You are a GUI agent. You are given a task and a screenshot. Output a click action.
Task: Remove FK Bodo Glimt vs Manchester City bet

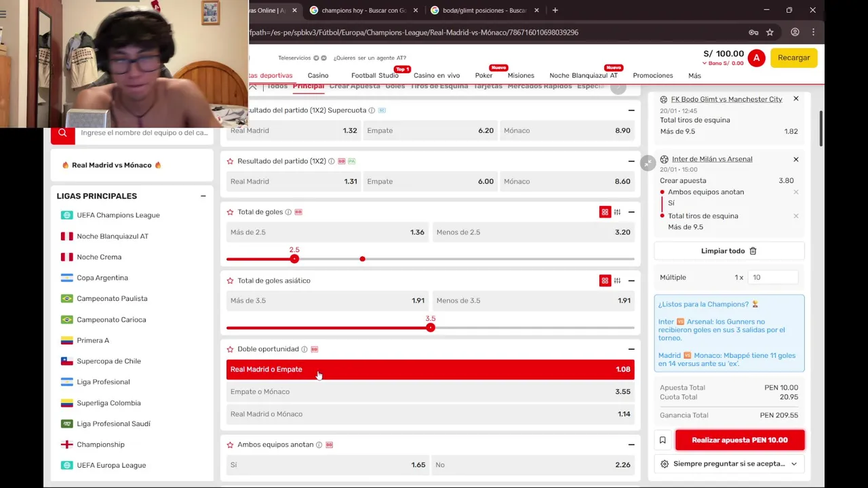(x=796, y=99)
